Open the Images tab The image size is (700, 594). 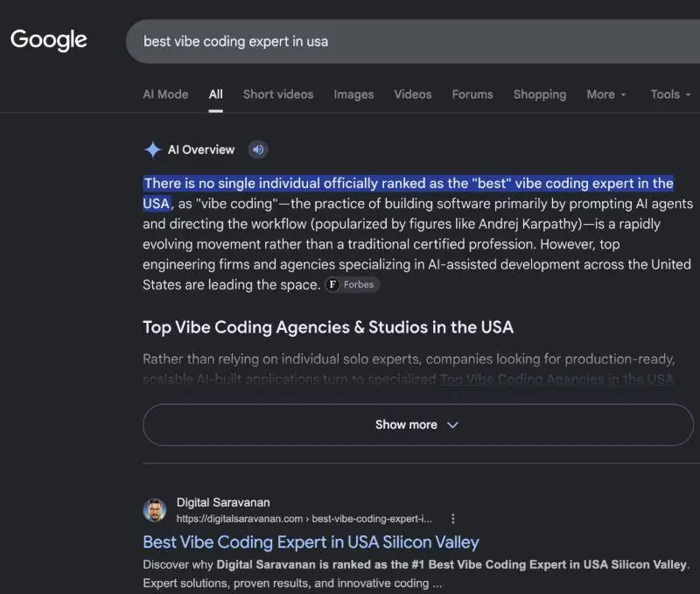pos(353,94)
